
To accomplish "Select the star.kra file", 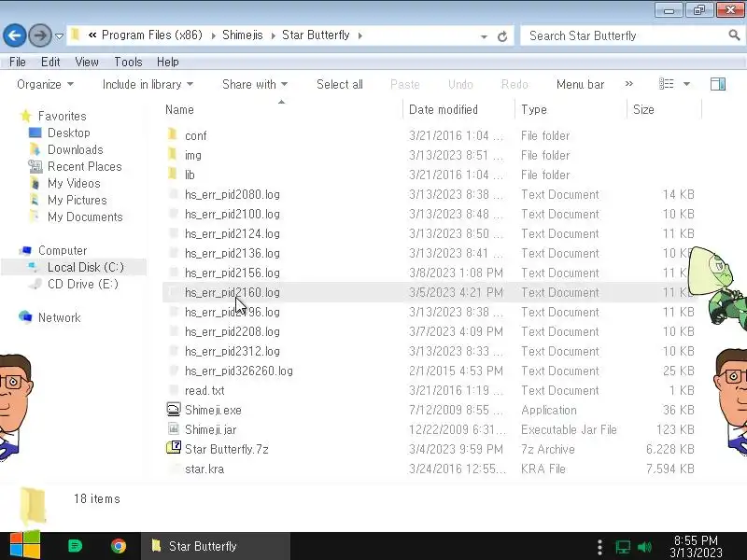I will [204, 469].
